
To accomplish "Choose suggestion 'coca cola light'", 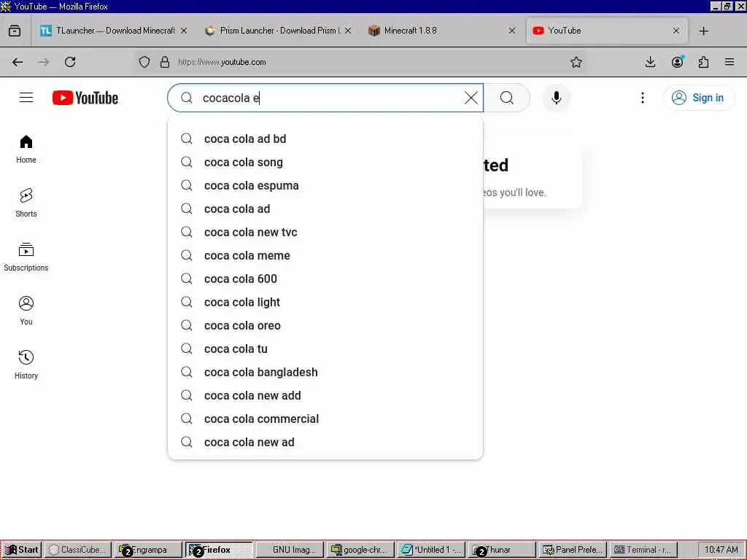I will pos(325,302).
